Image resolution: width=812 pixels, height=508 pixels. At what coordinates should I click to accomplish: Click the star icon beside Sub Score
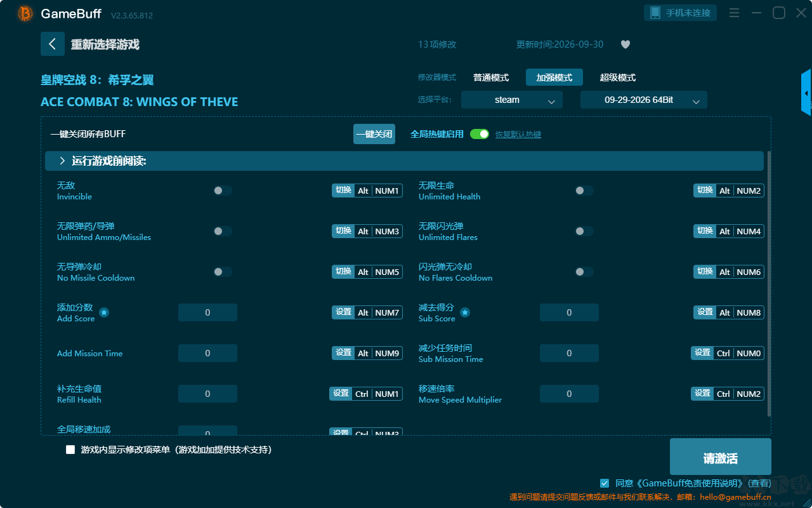click(464, 312)
